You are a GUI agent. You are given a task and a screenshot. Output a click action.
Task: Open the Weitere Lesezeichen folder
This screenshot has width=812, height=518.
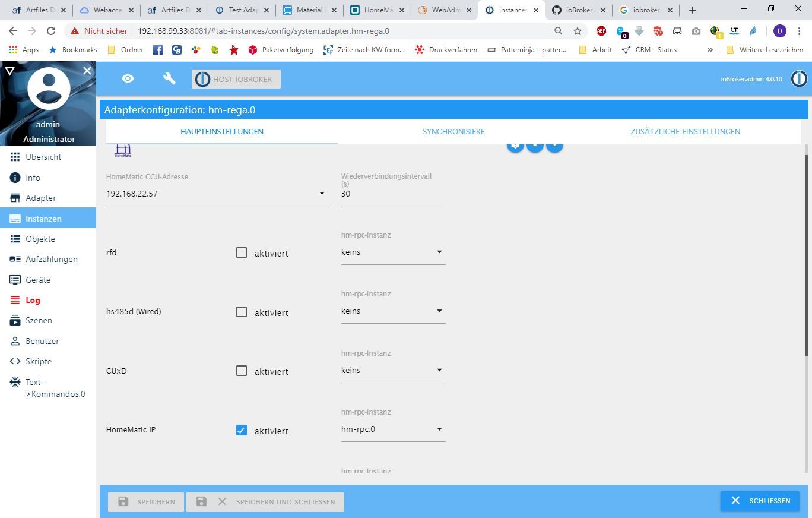click(x=765, y=50)
